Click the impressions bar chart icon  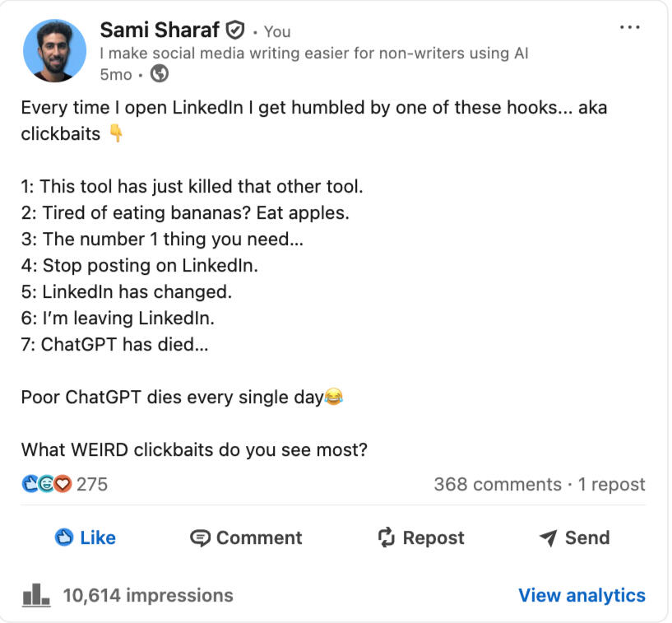coord(36,594)
